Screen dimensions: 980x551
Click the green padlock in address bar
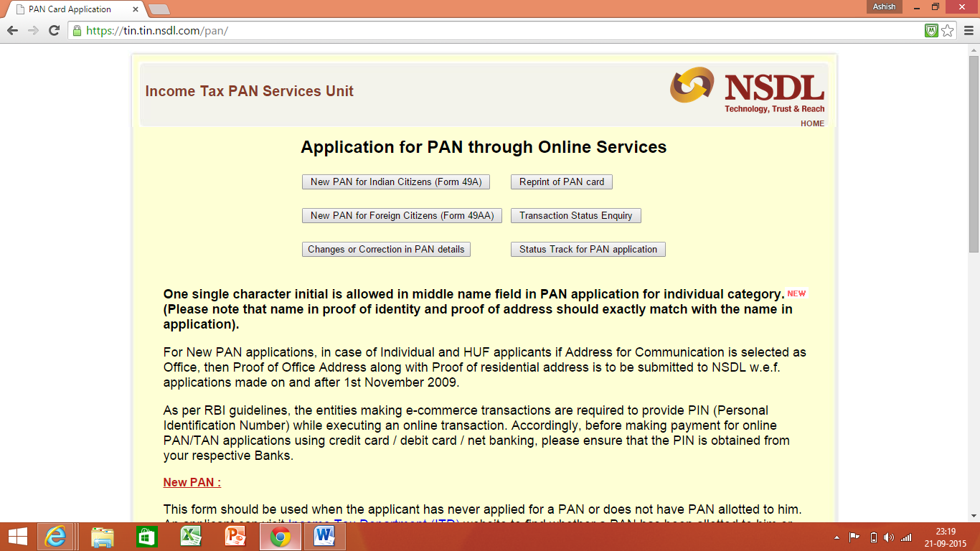[x=77, y=31]
